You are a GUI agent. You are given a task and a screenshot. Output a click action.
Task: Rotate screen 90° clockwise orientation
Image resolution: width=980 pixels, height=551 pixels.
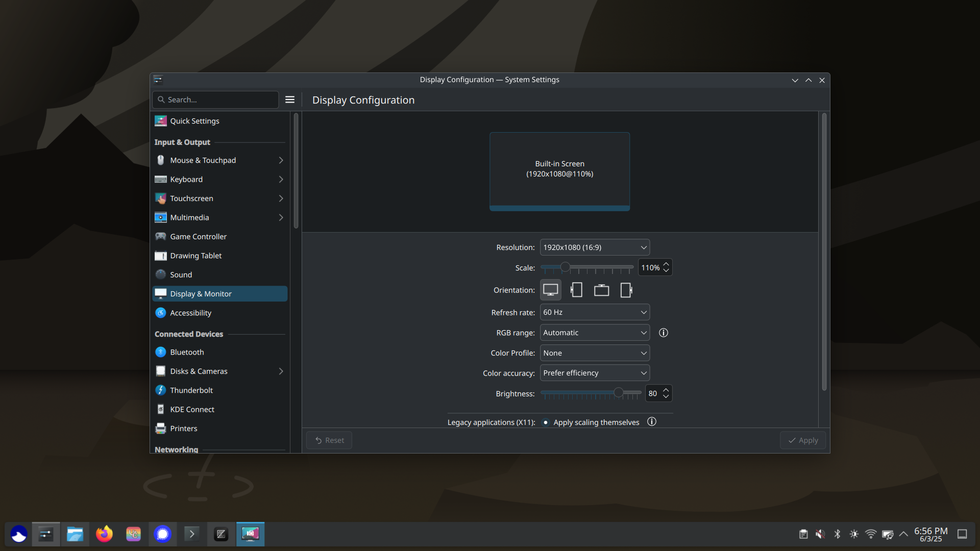click(x=626, y=290)
